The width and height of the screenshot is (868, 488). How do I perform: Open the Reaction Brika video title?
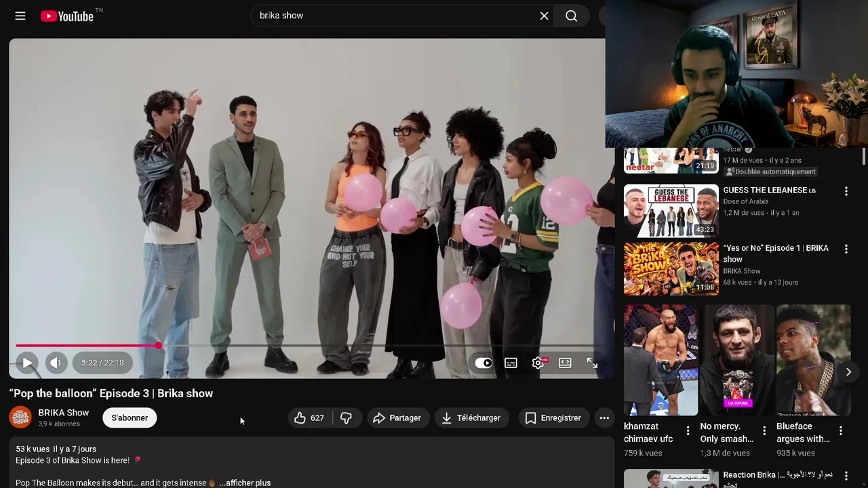778,479
